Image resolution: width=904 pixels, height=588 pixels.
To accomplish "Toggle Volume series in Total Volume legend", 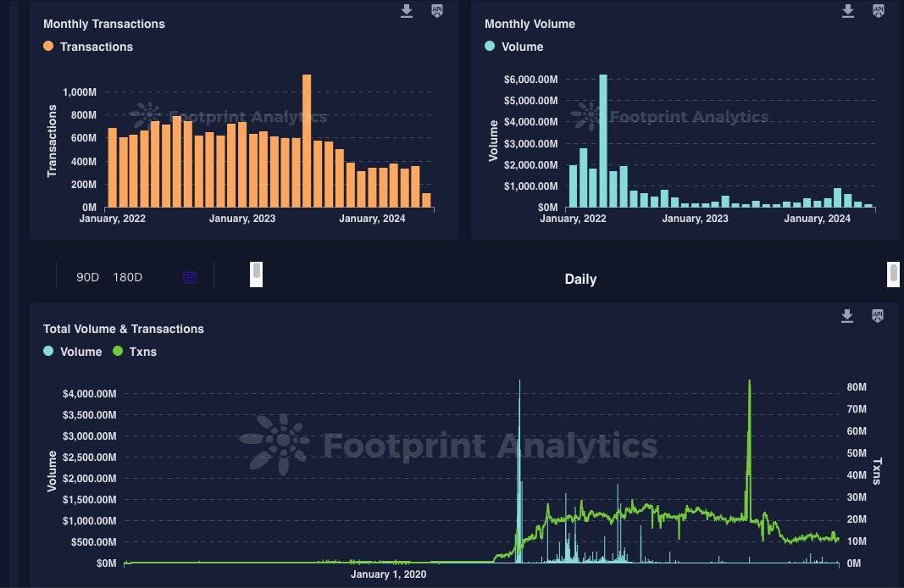I will (x=73, y=352).
